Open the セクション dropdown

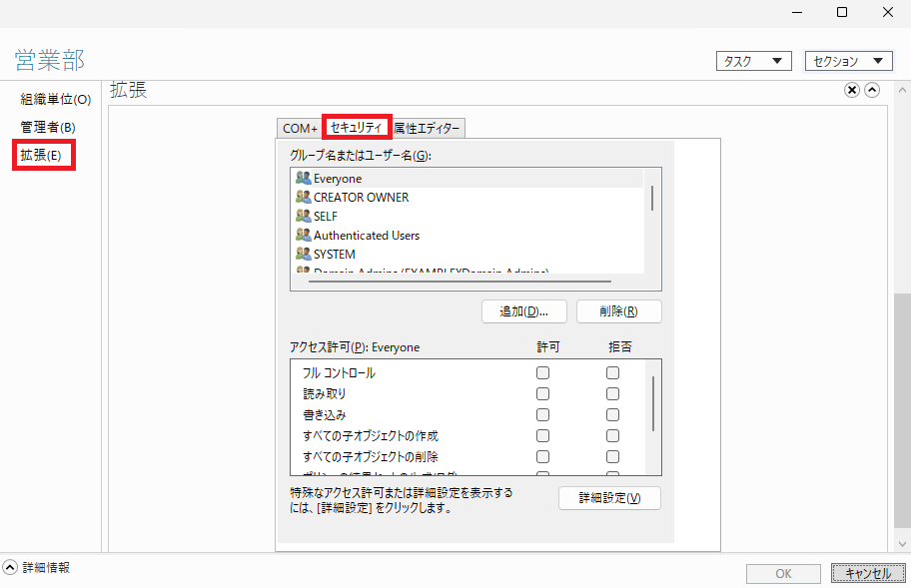848,61
